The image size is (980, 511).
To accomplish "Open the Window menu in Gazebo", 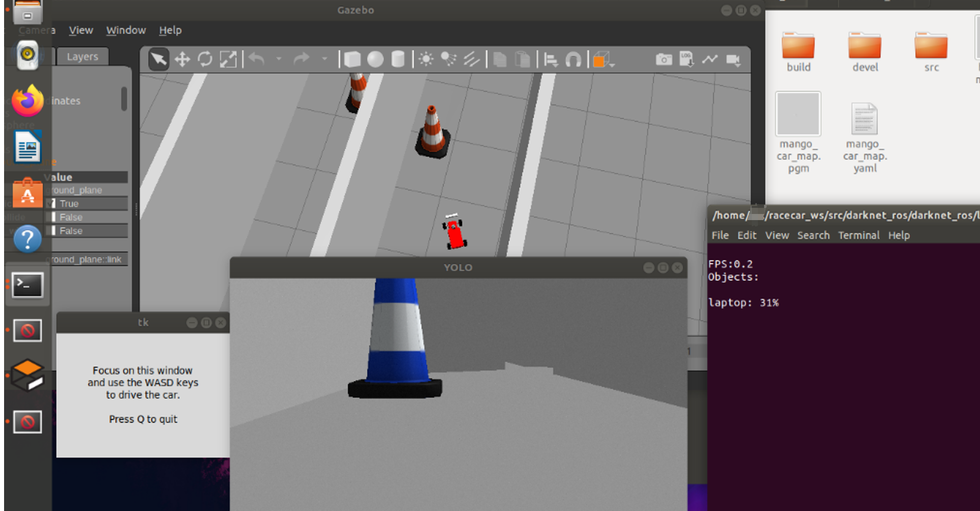I will click(126, 30).
